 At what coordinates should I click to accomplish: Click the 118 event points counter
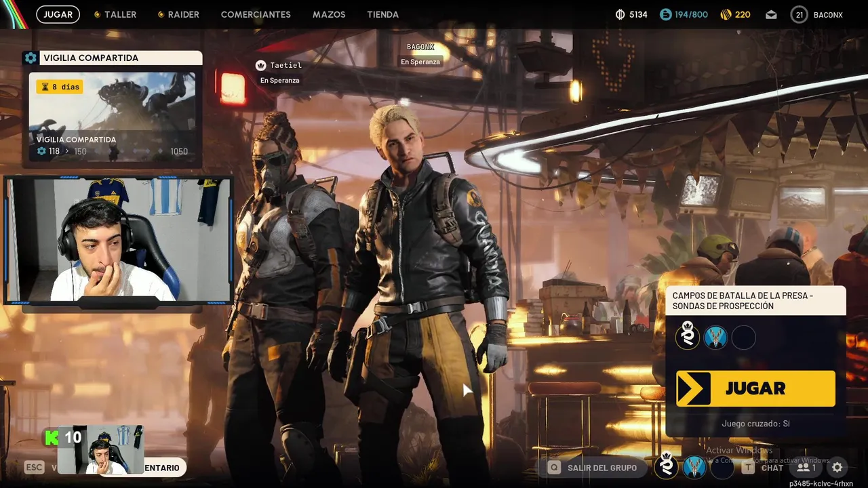click(x=54, y=151)
